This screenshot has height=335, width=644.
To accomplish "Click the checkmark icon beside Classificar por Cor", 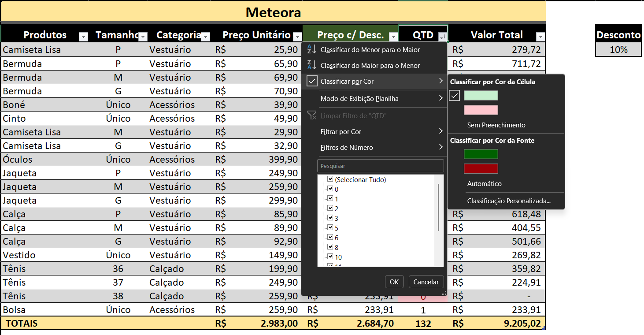I will pyautogui.click(x=312, y=81).
